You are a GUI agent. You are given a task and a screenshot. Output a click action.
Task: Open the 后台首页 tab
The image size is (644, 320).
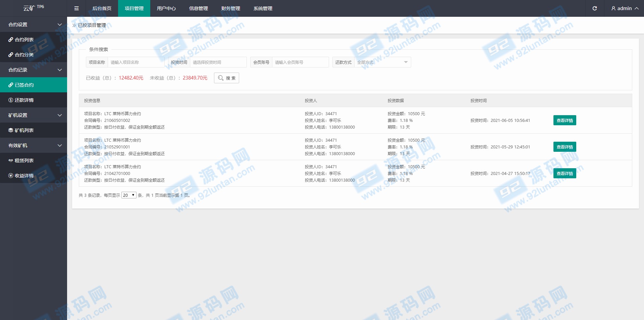click(x=102, y=8)
